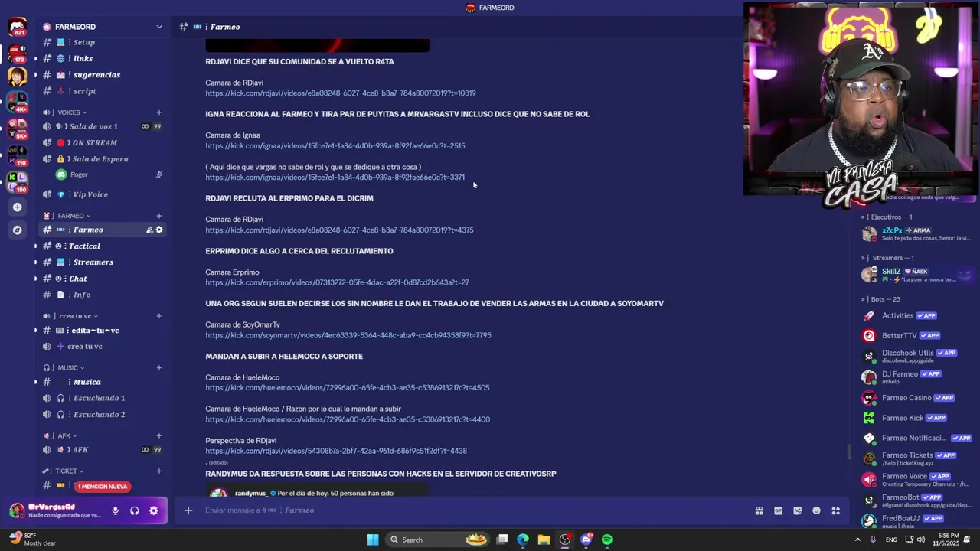
Task: Open Task View in taskbar
Action: pyautogui.click(x=502, y=540)
